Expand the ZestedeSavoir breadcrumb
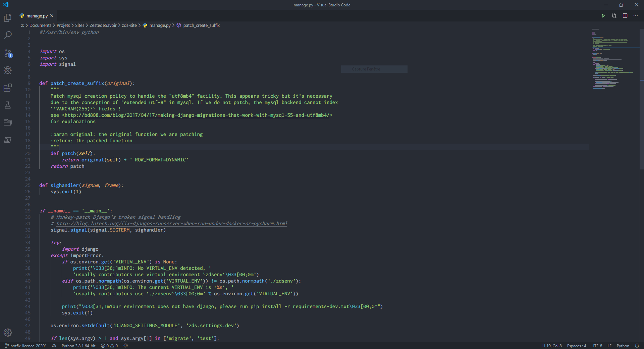 [103, 25]
